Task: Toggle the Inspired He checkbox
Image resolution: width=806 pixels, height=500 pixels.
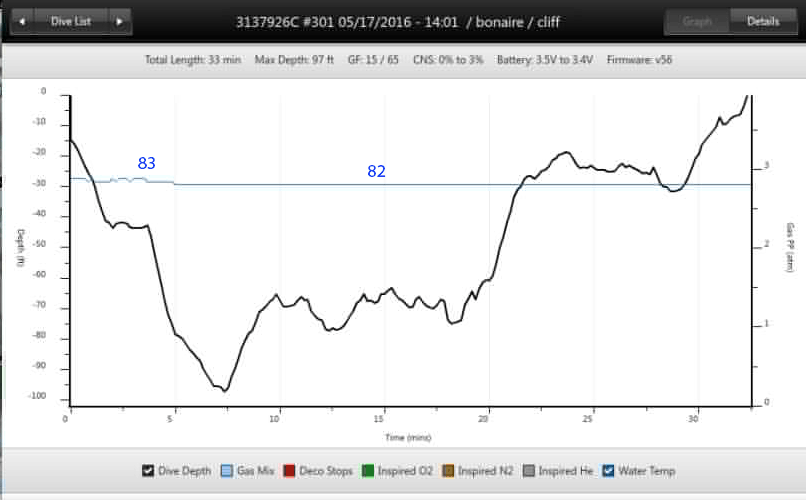Action: tap(529, 471)
